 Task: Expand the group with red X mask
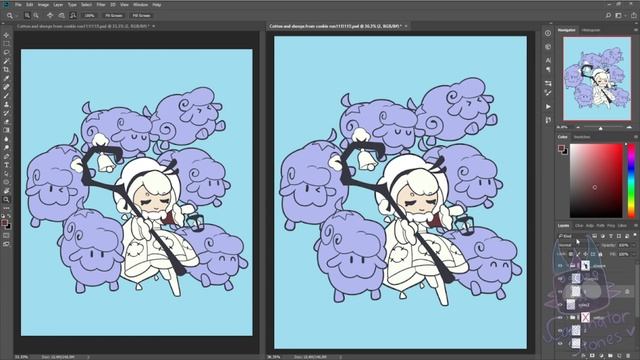tap(567, 318)
